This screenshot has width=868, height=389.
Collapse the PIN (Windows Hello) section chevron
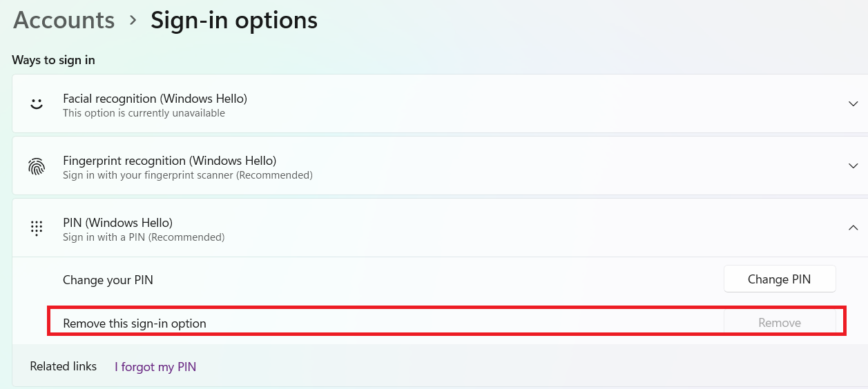coord(853,228)
